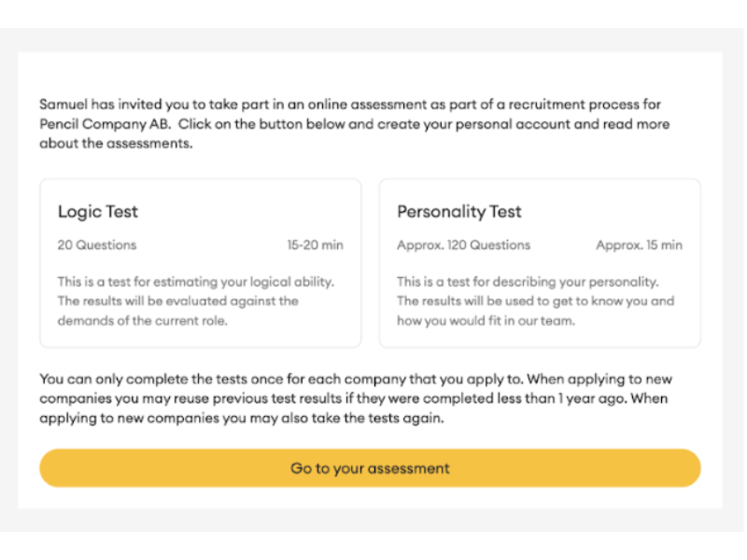Select the Logic Test card
Viewport: 747px width, 560px height.
(200, 263)
